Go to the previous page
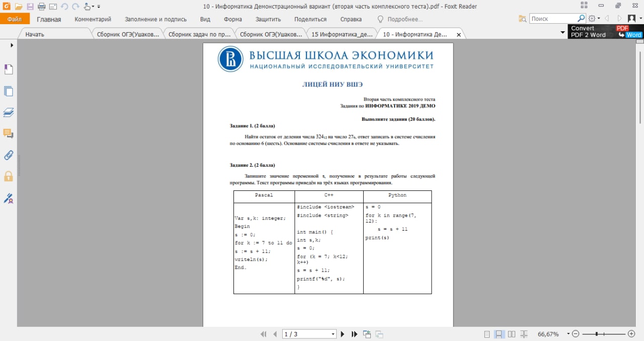This screenshot has width=644, height=341. point(275,334)
